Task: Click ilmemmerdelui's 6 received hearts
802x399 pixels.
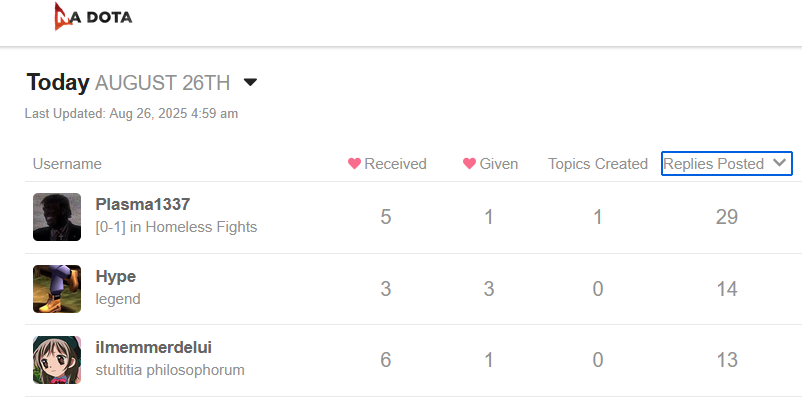Action: (x=386, y=360)
